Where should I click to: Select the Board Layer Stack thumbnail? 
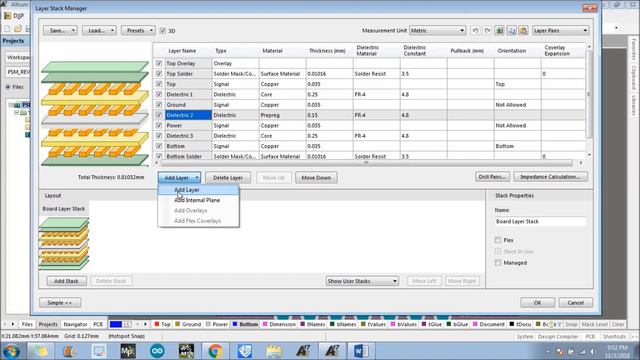point(64,243)
